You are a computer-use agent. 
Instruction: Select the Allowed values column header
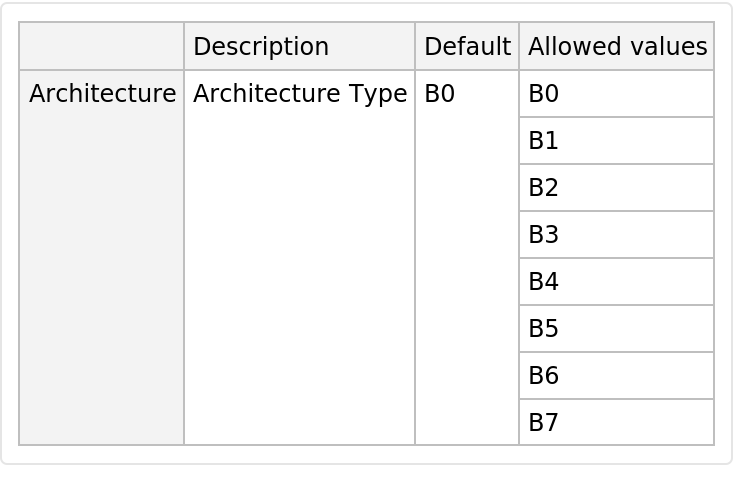coord(617,46)
